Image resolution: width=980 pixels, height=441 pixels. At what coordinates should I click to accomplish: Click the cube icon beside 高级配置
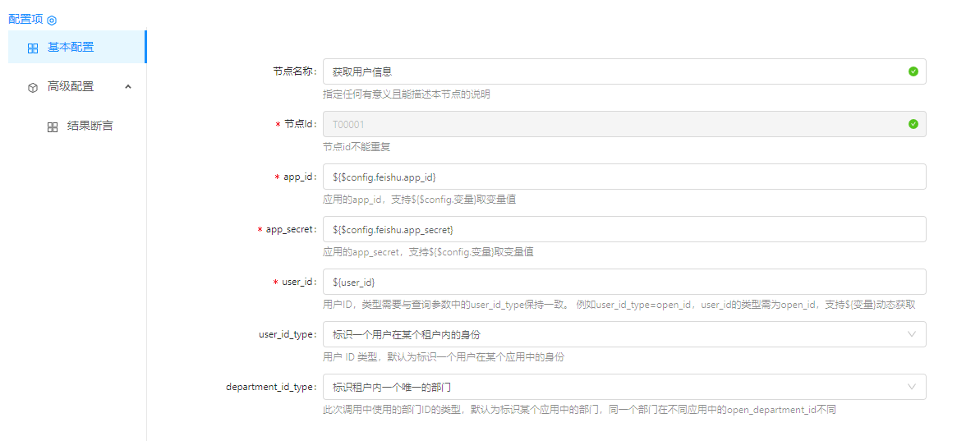click(x=33, y=87)
